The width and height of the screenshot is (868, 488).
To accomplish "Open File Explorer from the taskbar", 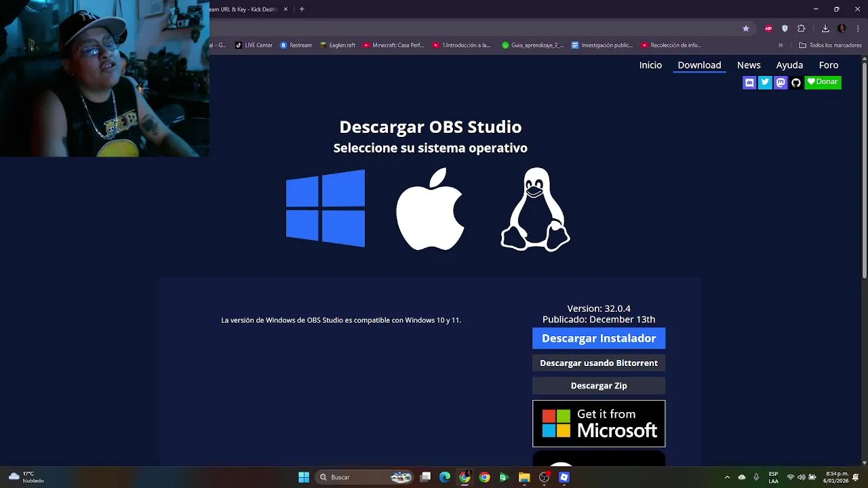I will (524, 477).
